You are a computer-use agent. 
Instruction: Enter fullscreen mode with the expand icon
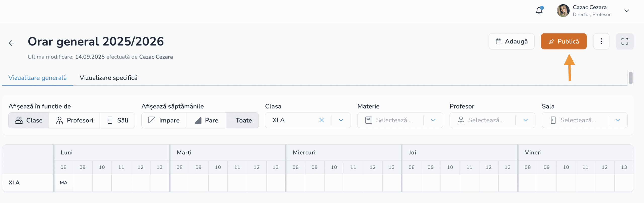[625, 41]
